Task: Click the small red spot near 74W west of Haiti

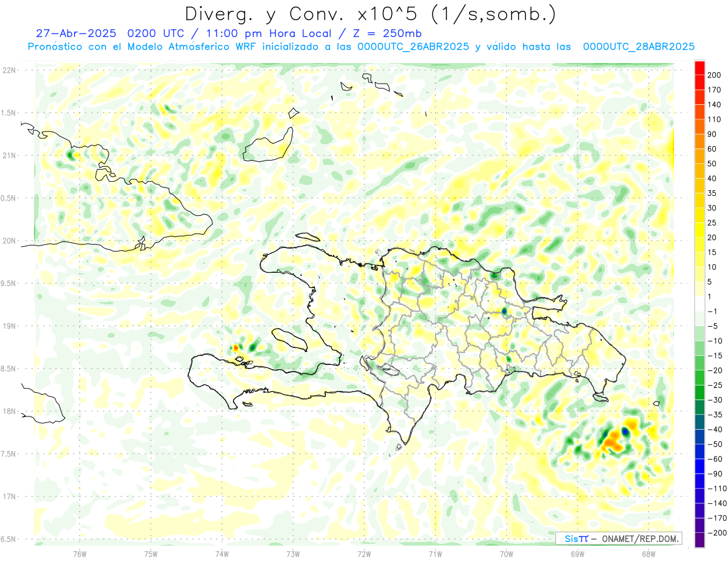Action: [x=235, y=348]
